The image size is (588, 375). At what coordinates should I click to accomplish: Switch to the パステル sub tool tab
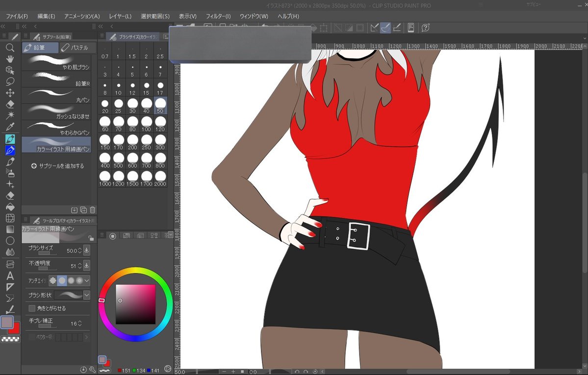(x=78, y=48)
